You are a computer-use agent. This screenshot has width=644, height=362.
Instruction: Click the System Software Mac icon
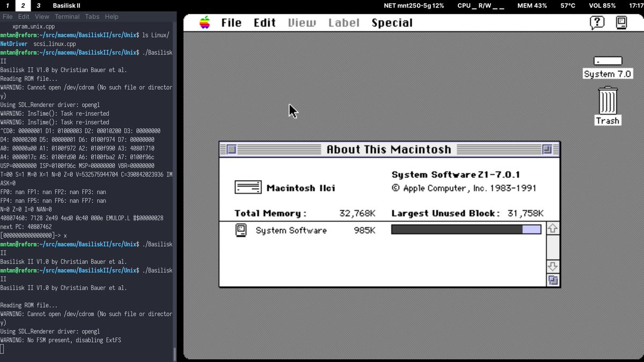point(240,231)
